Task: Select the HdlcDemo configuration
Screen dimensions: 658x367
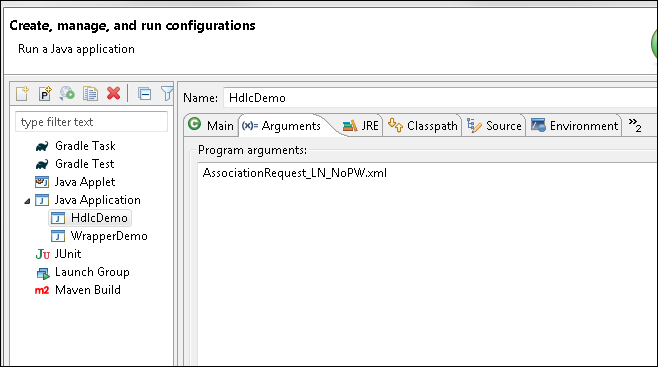Action: coord(99,218)
